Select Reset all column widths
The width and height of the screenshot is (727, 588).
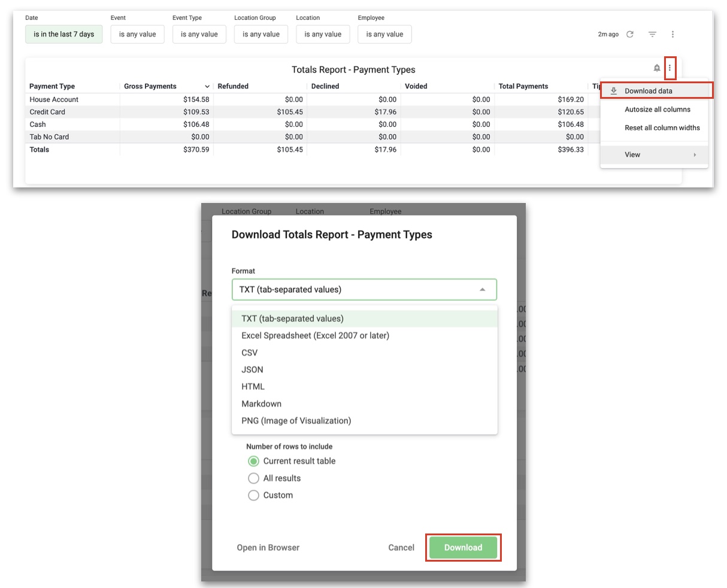tap(662, 128)
